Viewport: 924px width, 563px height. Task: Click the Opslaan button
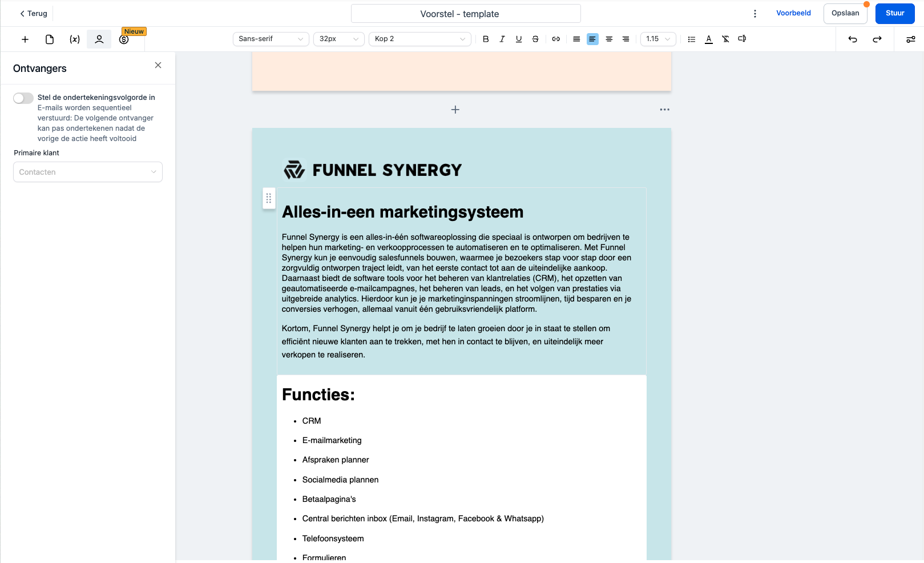(845, 14)
